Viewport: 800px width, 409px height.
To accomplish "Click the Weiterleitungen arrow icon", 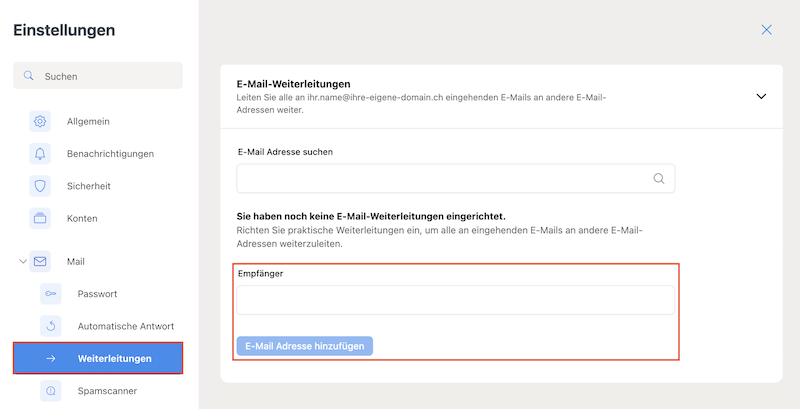I will (x=51, y=359).
